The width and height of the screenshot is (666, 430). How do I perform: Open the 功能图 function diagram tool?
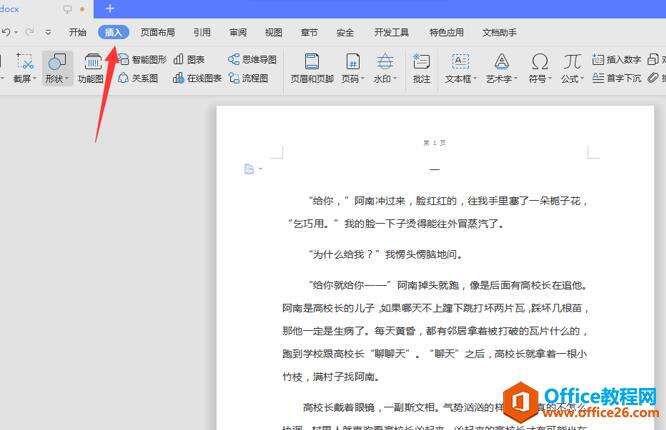(91, 67)
